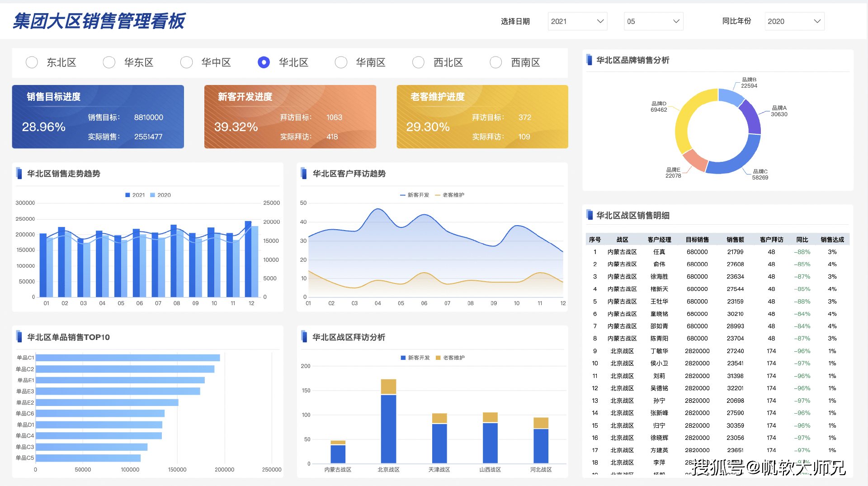Click the 销售额 column header

735,240
